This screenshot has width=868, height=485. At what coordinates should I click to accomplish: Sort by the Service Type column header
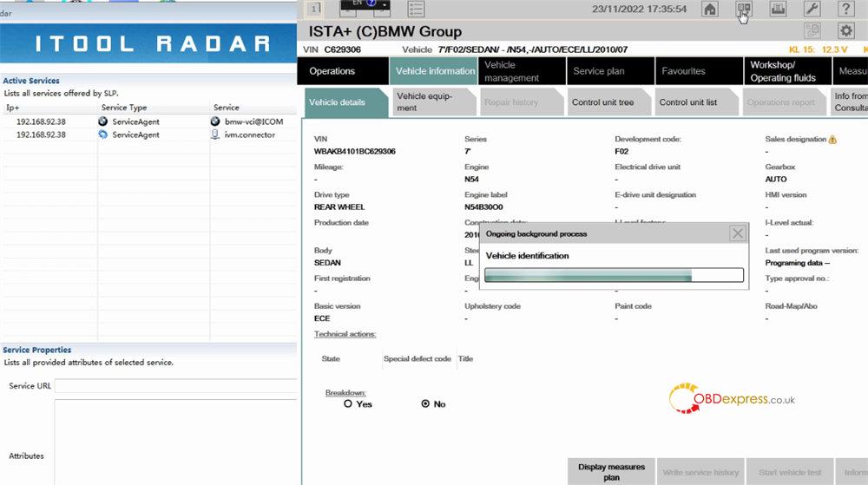(x=154, y=108)
